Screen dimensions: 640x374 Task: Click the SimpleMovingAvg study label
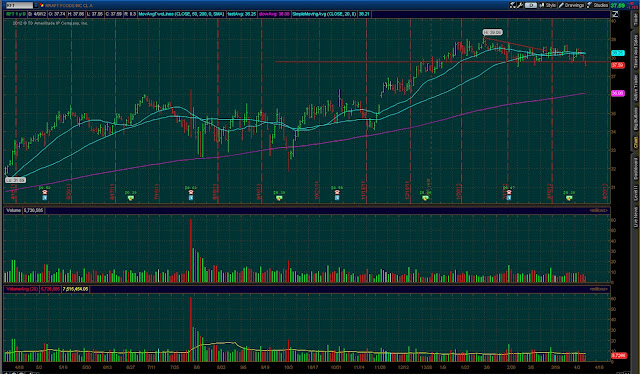coord(324,14)
